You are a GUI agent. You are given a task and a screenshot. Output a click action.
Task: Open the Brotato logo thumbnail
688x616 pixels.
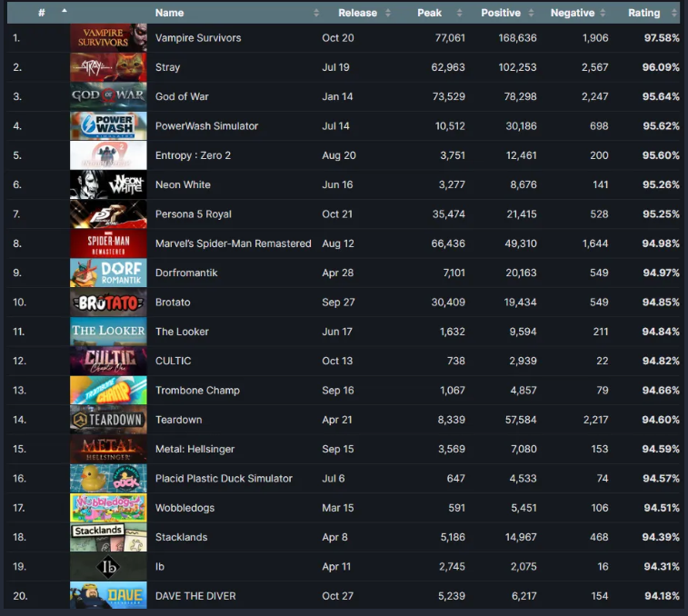108,303
